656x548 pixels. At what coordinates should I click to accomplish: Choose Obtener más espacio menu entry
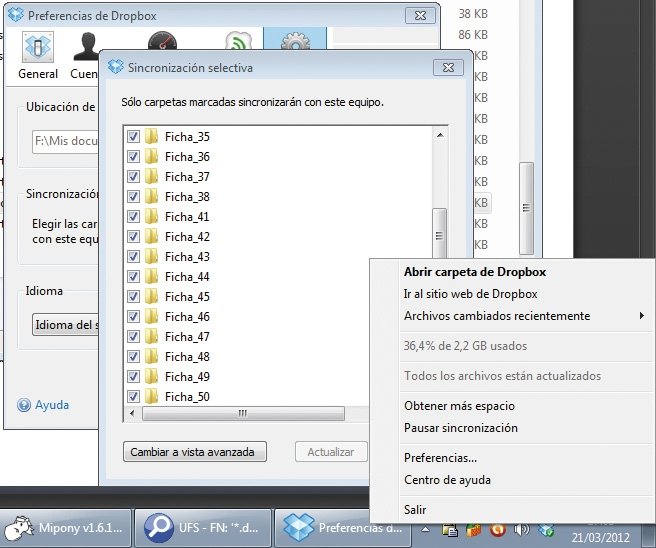click(459, 406)
